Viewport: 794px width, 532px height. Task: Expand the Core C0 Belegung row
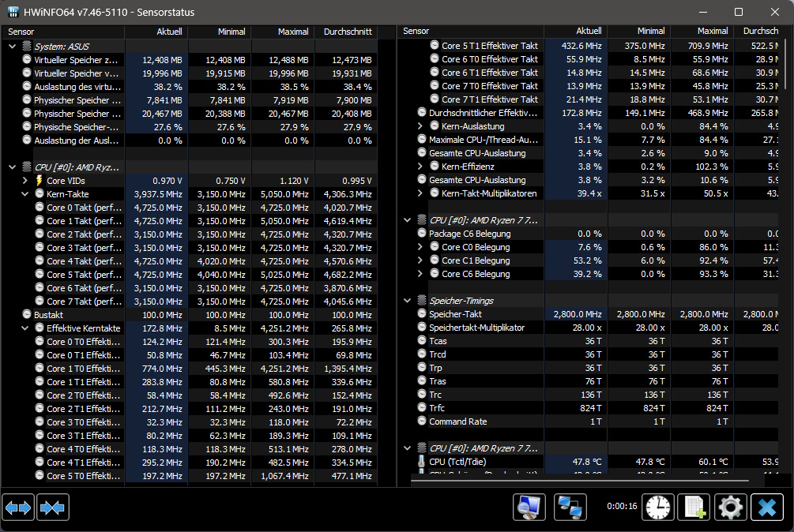pos(420,247)
